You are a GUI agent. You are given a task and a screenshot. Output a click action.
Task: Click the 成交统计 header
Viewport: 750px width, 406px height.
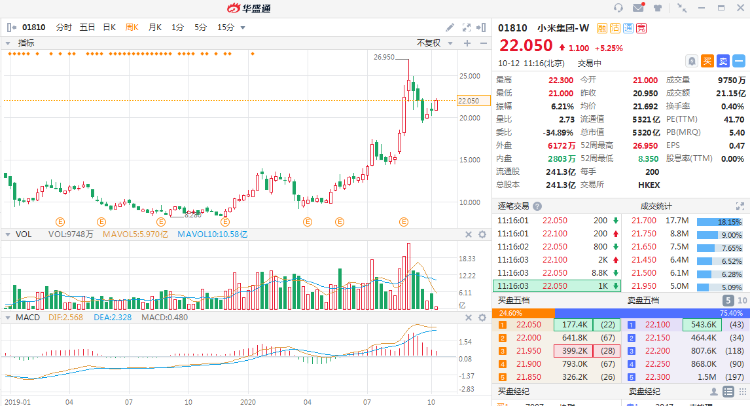click(x=656, y=206)
